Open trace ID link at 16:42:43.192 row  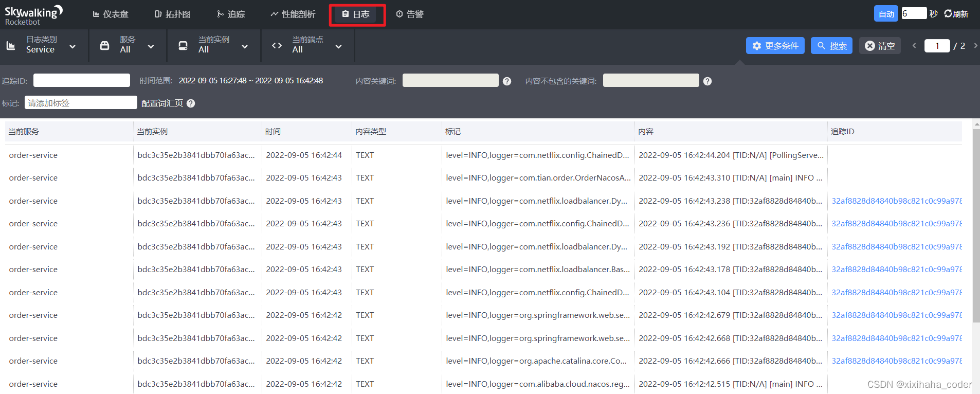pyautogui.click(x=897, y=246)
